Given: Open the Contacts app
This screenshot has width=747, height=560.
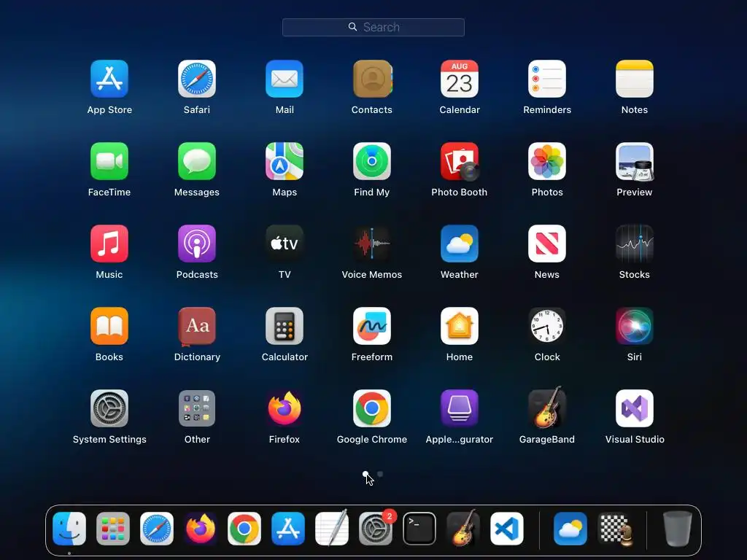Looking at the screenshot, I should coord(372,79).
